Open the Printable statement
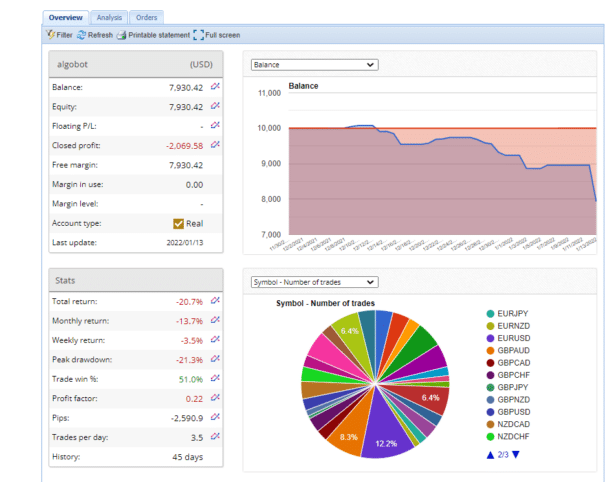 point(151,35)
